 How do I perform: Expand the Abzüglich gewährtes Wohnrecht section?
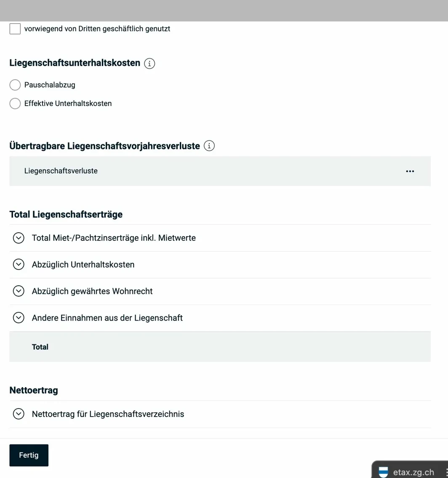[x=19, y=291]
